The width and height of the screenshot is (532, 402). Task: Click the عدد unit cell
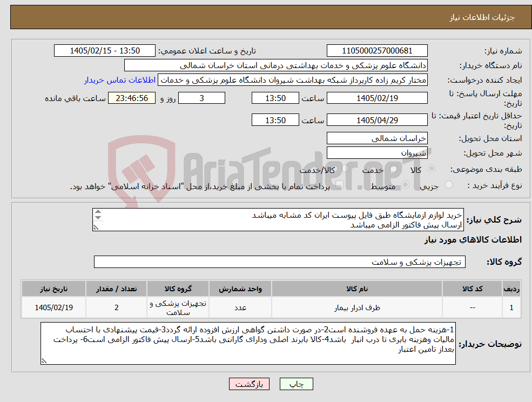coord(240,307)
